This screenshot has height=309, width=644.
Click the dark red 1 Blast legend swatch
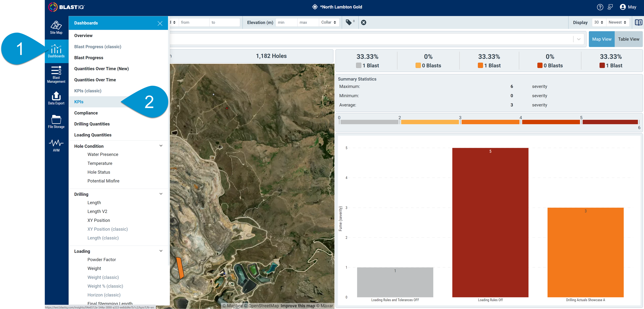[602, 65]
